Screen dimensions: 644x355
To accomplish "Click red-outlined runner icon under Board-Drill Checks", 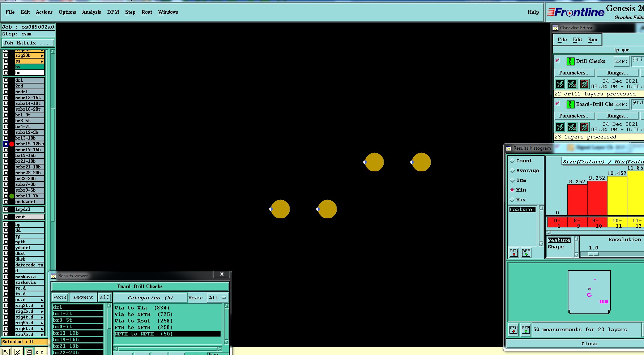I will coord(584,127).
